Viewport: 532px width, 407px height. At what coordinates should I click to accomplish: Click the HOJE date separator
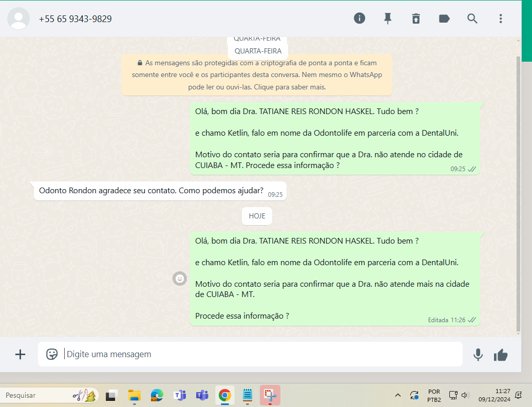(257, 216)
